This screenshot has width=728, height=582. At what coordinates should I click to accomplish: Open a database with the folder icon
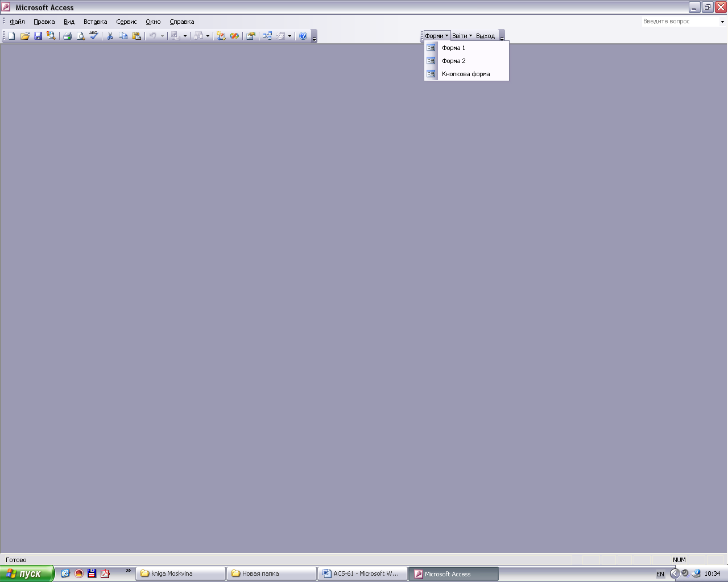click(25, 36)
